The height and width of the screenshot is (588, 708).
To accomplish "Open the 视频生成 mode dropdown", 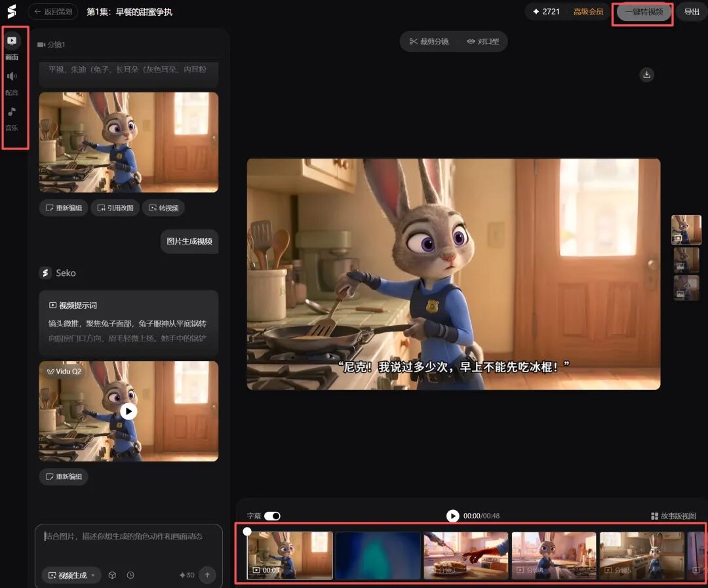I will pos(71,575).
